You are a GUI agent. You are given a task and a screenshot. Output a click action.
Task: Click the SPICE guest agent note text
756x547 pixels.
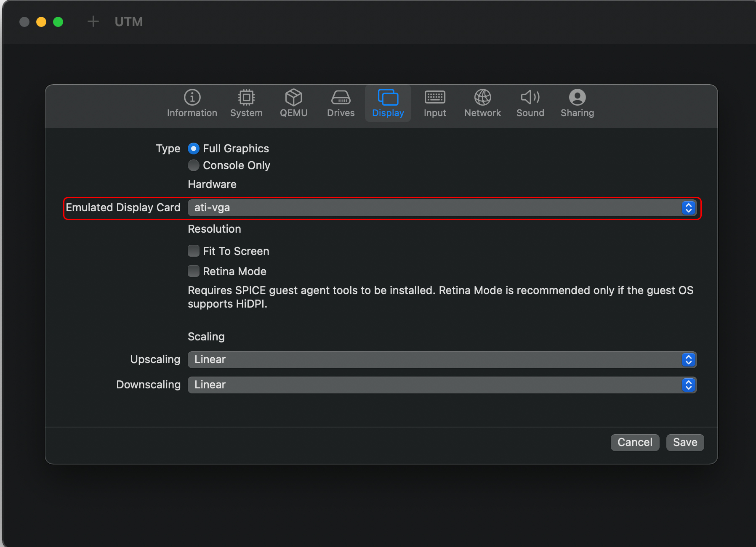(x=440, y=297)
